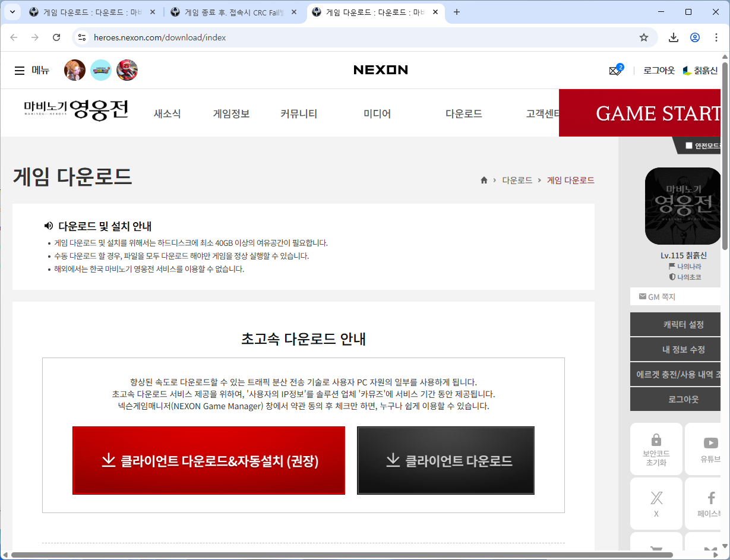Go back to previous page
Screen dimensions: 730x560
[x=14, y=37]
